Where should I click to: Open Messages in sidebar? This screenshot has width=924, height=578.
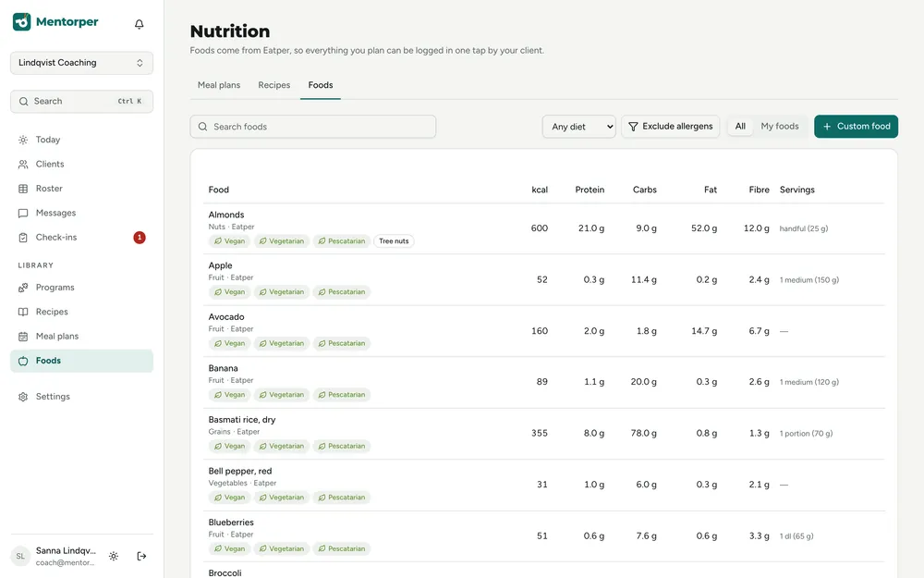pos(81,213)
